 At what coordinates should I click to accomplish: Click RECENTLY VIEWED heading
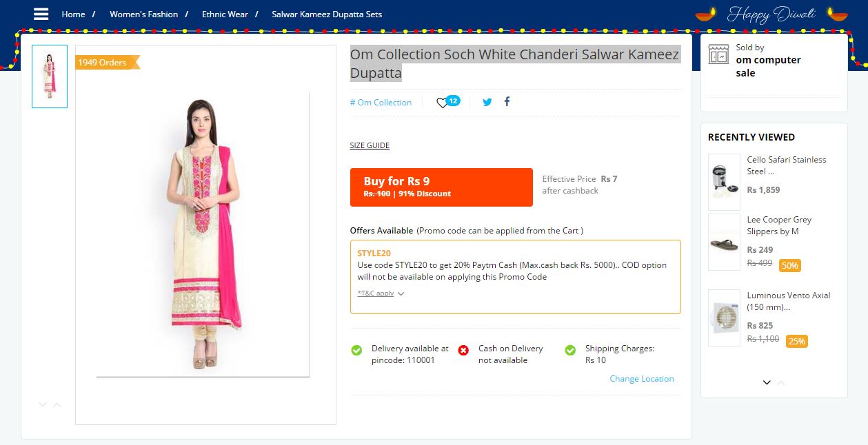point(751,137)
